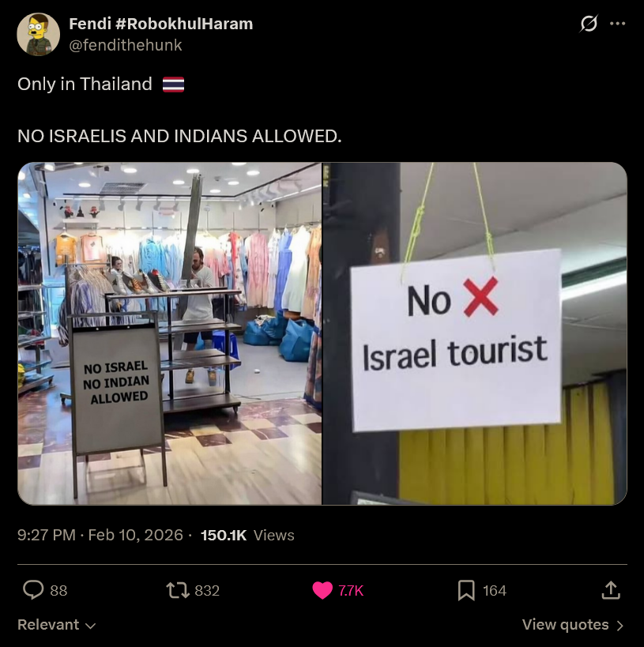The height and width of the screenshot is (647, 644).
Task: Open the left clothing store photo
Action: (x=170, y=333)
